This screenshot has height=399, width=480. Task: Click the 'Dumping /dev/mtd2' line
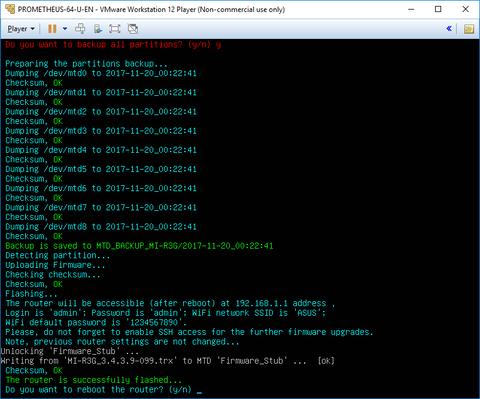pyautogui.click(x=101, y=112)
